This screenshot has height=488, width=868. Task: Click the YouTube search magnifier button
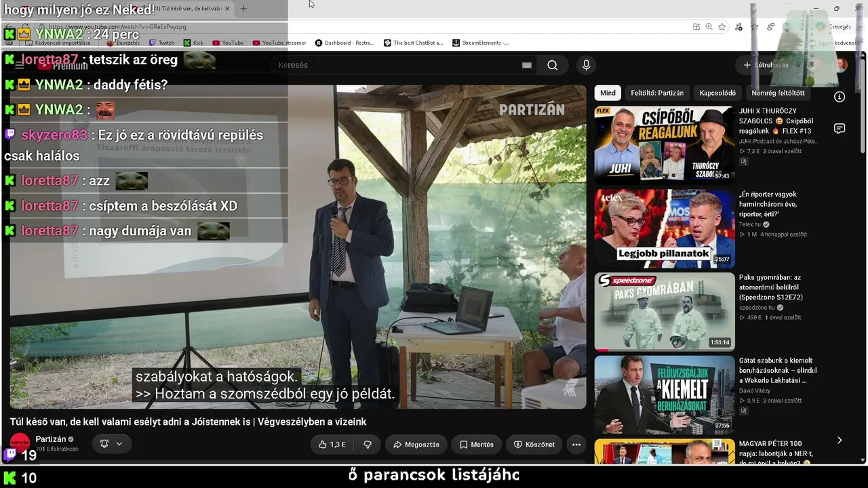[x=553, y=65]
